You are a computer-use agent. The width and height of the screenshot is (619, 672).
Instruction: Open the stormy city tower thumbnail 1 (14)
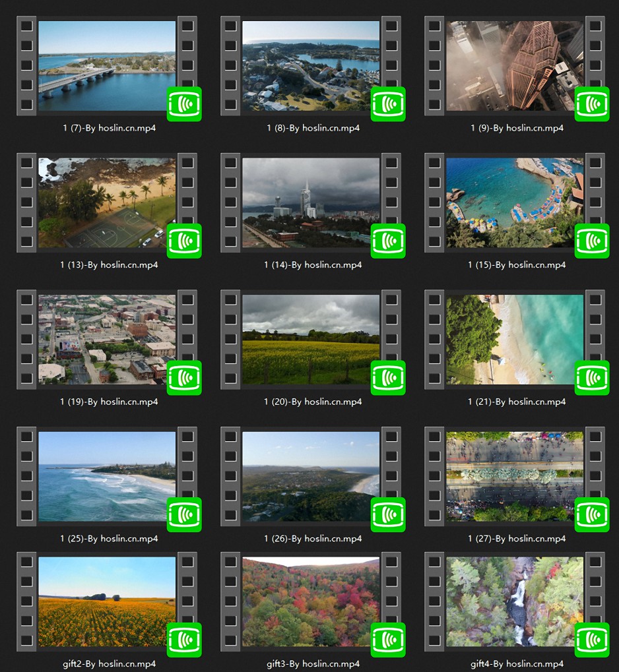(x=311, y=202)
